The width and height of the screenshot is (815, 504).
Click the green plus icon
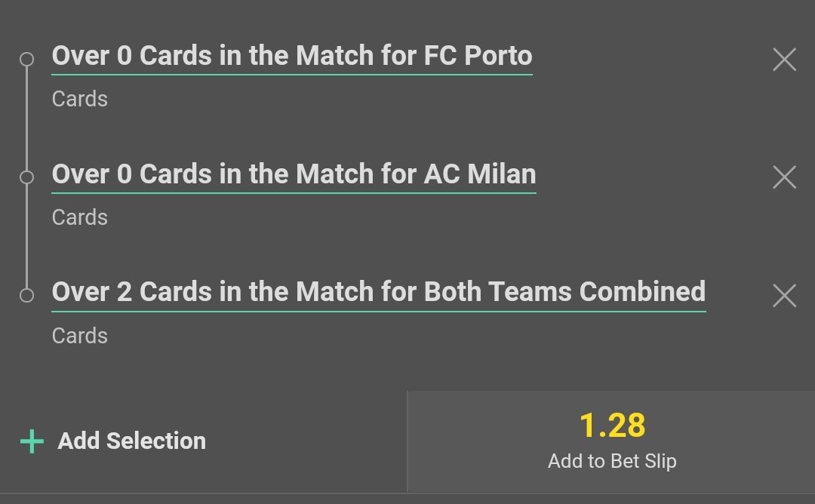pyautogui.click(x=32, y=441)
